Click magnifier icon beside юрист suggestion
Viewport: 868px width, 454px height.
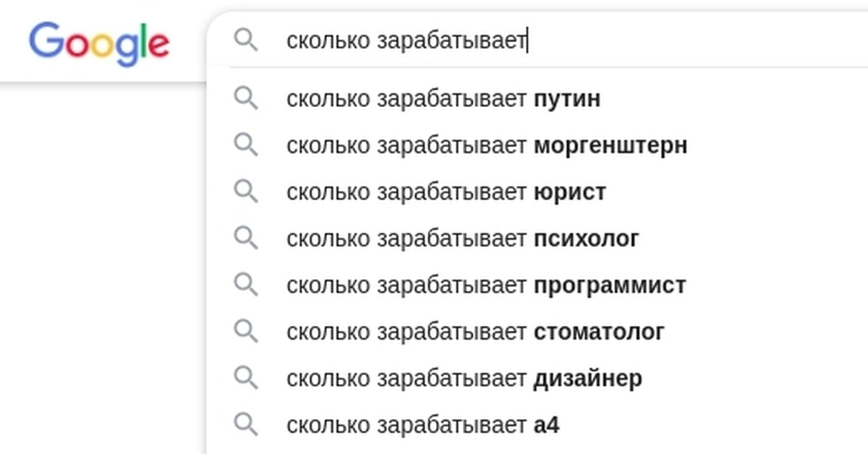coord(246,192)
